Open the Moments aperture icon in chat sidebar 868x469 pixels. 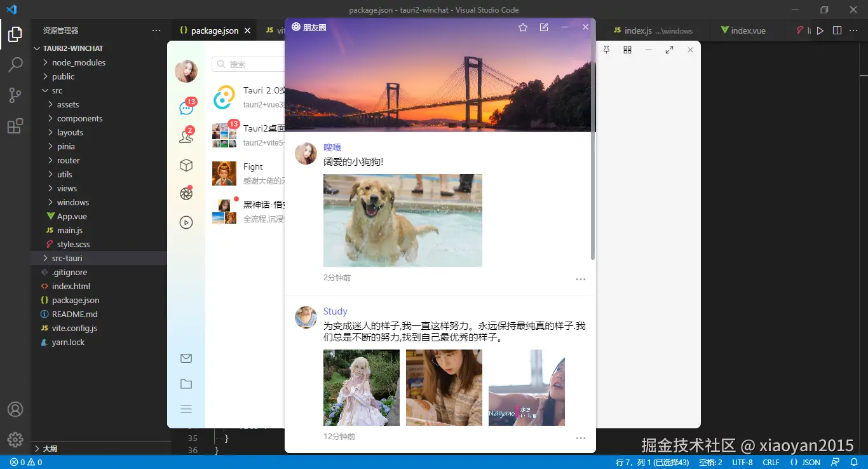pyautogui.click(x=186, y=194)
